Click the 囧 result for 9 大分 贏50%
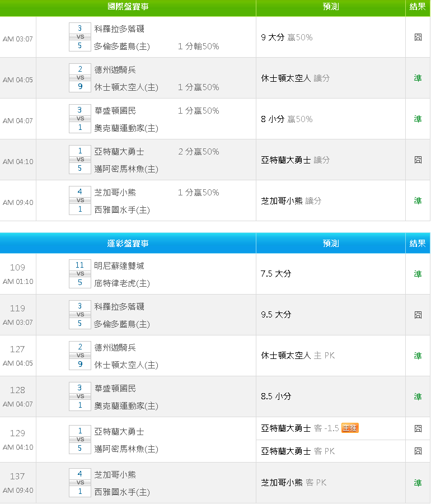The width and height of the screenshot is (431, 504). (x=418, y=38)
